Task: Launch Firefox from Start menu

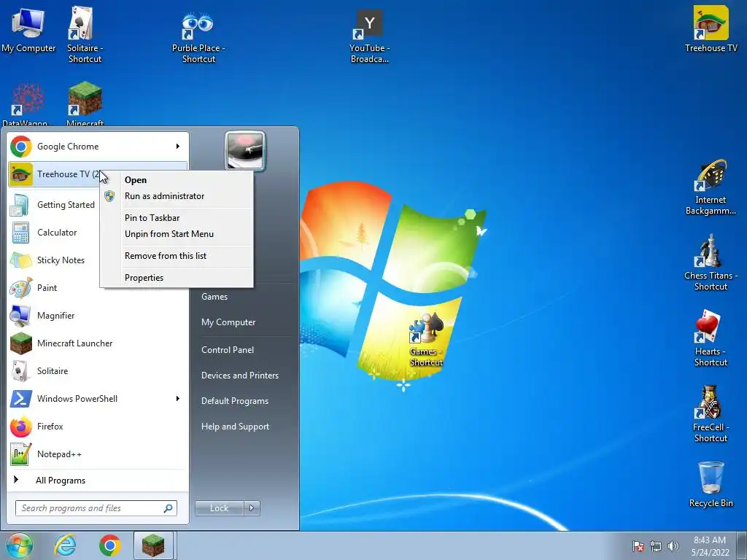Action: (98, 426)
